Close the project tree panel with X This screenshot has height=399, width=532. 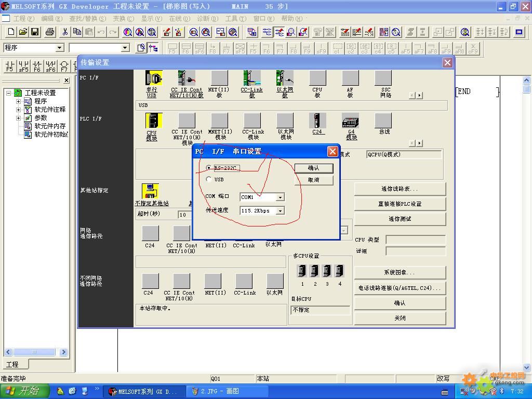pyautogui.click(x=66, y=81)
